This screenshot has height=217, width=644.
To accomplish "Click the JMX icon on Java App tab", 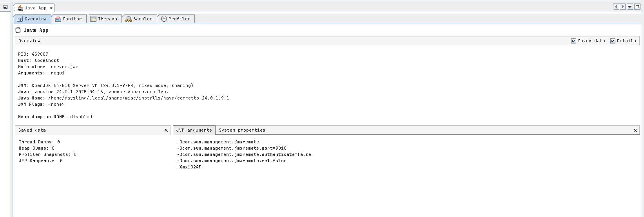I will coord(20,8).
